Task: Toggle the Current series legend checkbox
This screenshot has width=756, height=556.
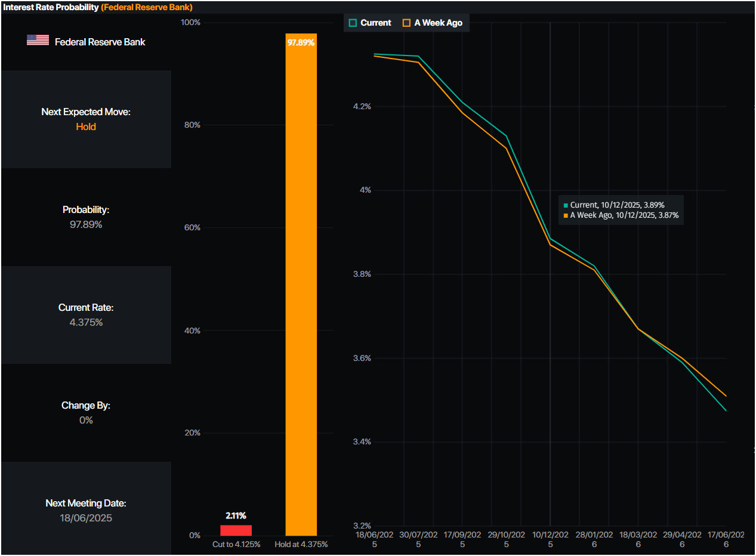Action: (x=353, y=23)
